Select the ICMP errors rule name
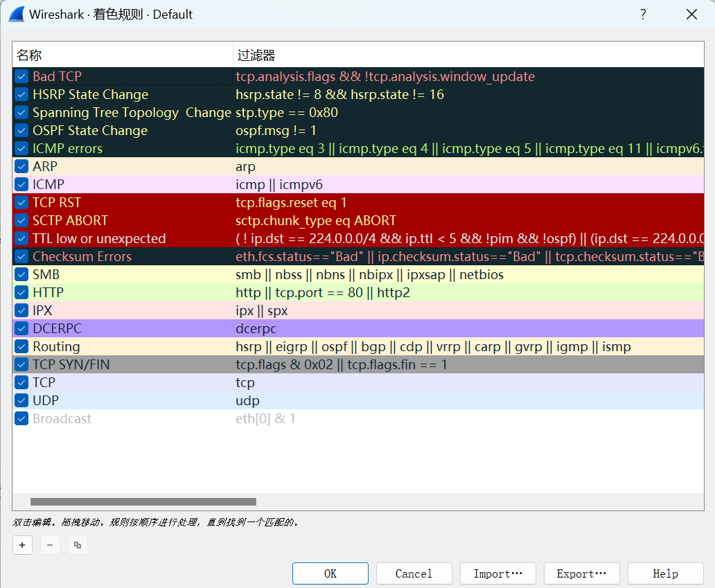The image size is (715, 588). (67, 149)
